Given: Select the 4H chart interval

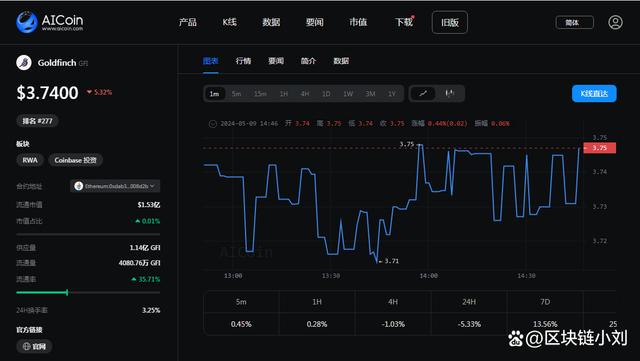Looking at the screenshot, I should pyautogui.click(x=305, y=94).
